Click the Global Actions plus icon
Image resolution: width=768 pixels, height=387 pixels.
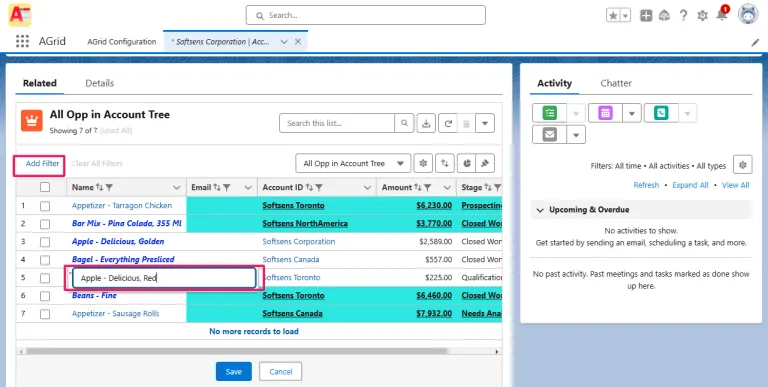[x=646, y=16]
